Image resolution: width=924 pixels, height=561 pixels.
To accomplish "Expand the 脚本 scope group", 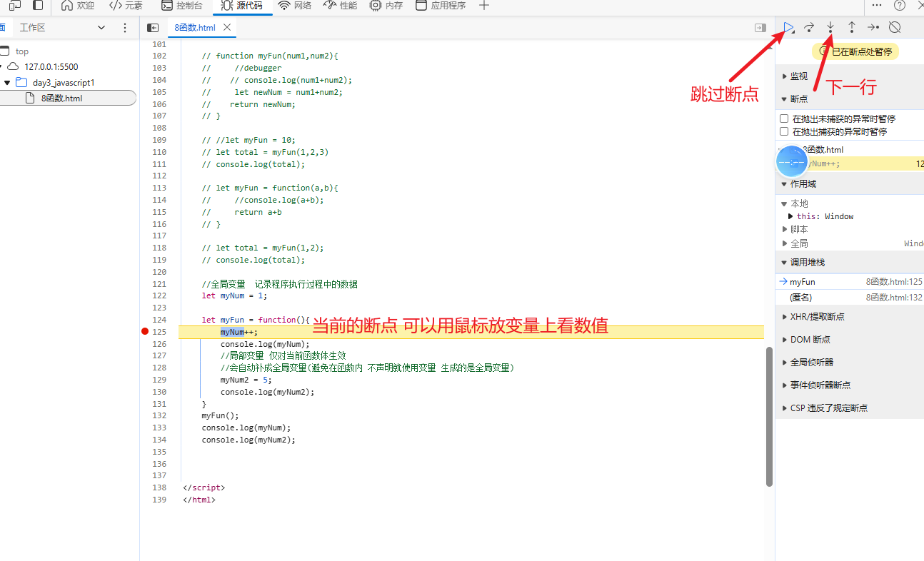I will click(x=785, y=230).
